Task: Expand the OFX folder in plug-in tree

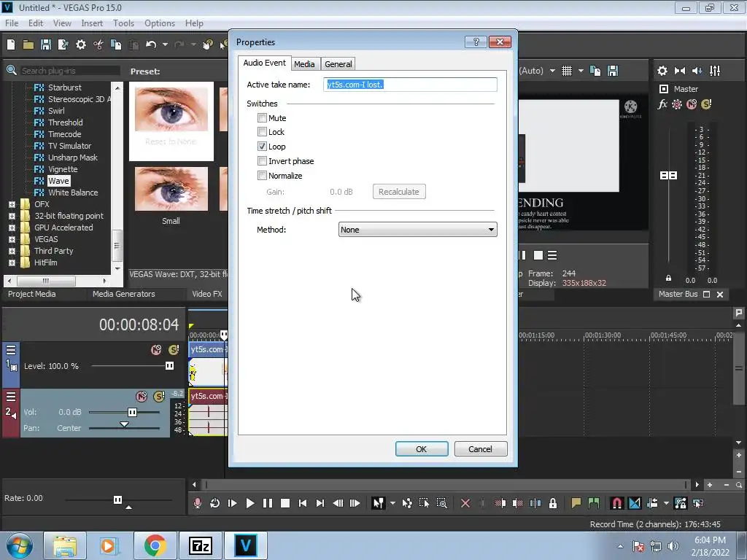Action: point(12,204)
